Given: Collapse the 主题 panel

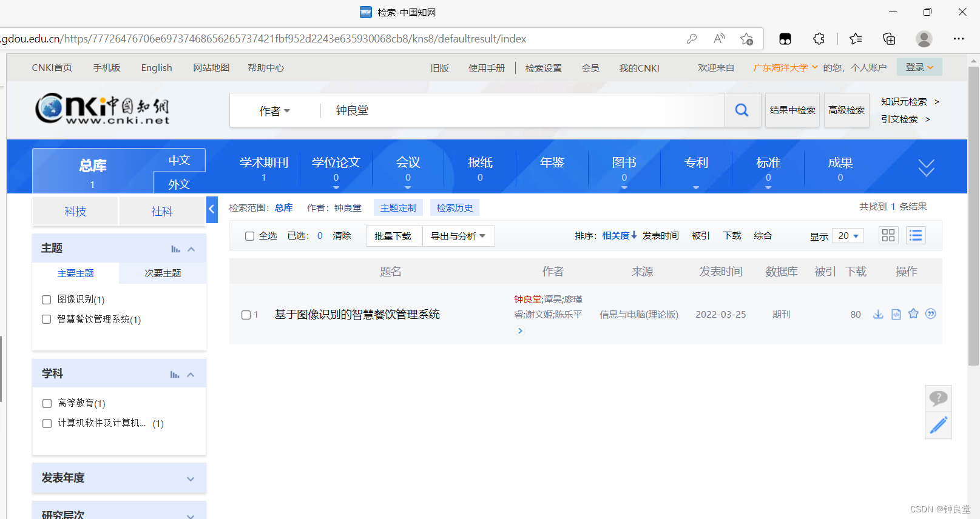Looking at the screenshot, I should point(191,249).
